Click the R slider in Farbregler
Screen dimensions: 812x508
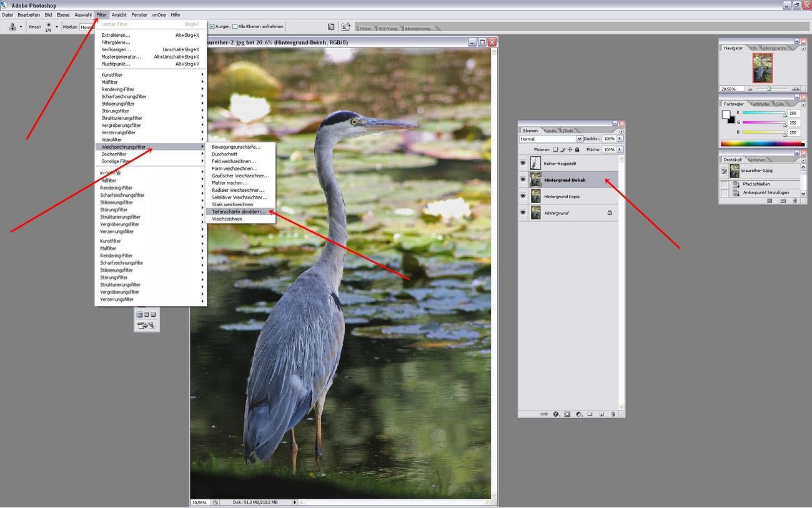pos(763,113)
